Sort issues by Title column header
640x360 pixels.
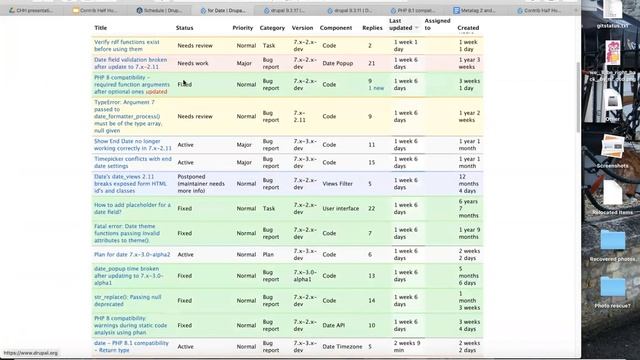point(100,28)
